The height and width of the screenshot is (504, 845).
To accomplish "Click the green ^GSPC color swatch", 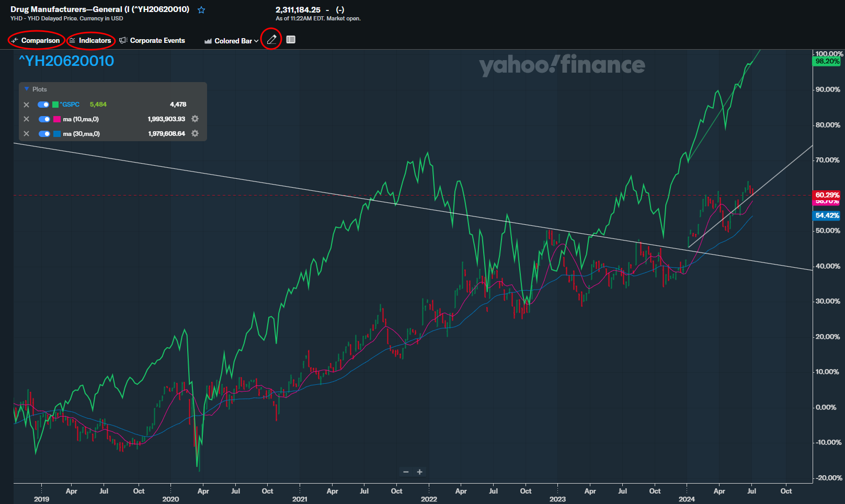I will (55, 105).
